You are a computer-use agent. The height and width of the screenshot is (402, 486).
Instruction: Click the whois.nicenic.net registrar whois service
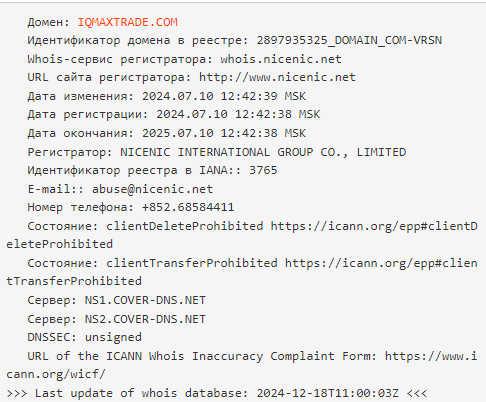coord(281,59)
